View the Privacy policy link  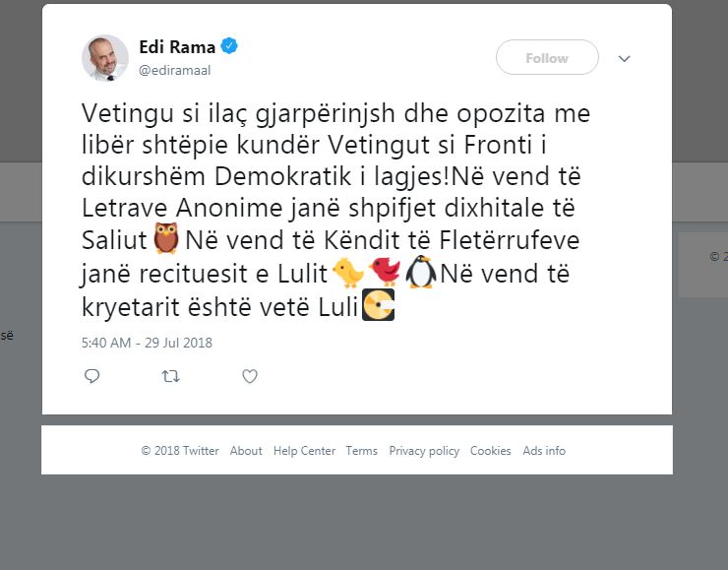pos(424,451)
